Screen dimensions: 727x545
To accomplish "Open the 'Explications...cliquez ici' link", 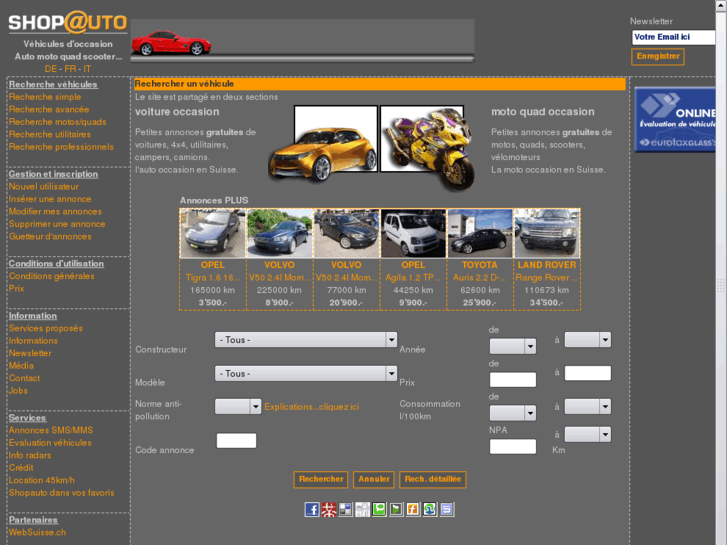I will coord(312,407).
